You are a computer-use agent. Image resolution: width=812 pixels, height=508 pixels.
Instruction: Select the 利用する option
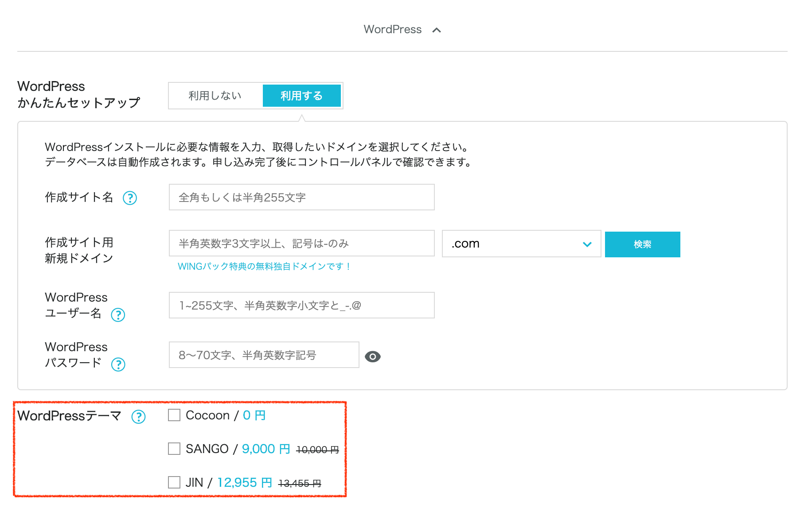click(x=301, y=96)
